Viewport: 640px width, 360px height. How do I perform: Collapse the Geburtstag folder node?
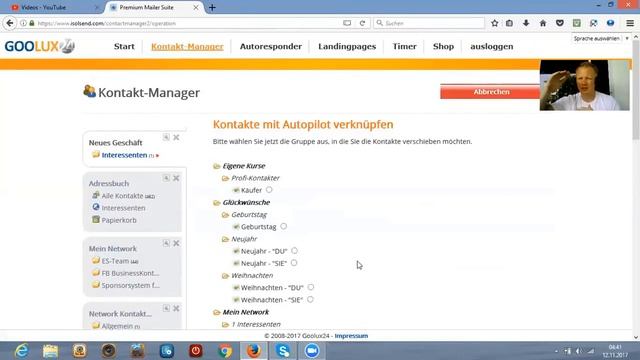click(225, 215)
